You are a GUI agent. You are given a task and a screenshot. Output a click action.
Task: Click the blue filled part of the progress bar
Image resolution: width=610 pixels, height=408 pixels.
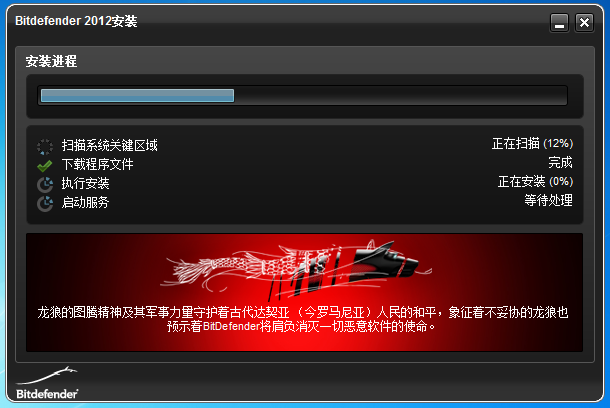(x=137, y=95)
